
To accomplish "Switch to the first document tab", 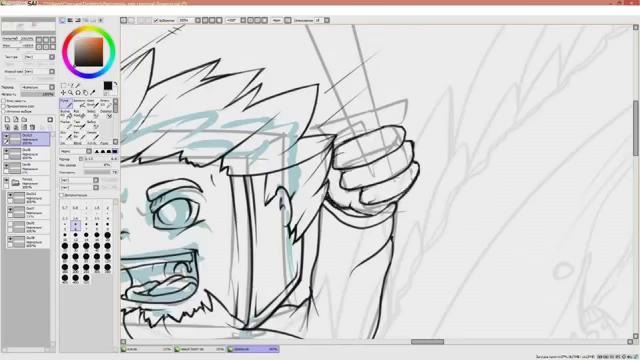I will (x=147, y=349).
